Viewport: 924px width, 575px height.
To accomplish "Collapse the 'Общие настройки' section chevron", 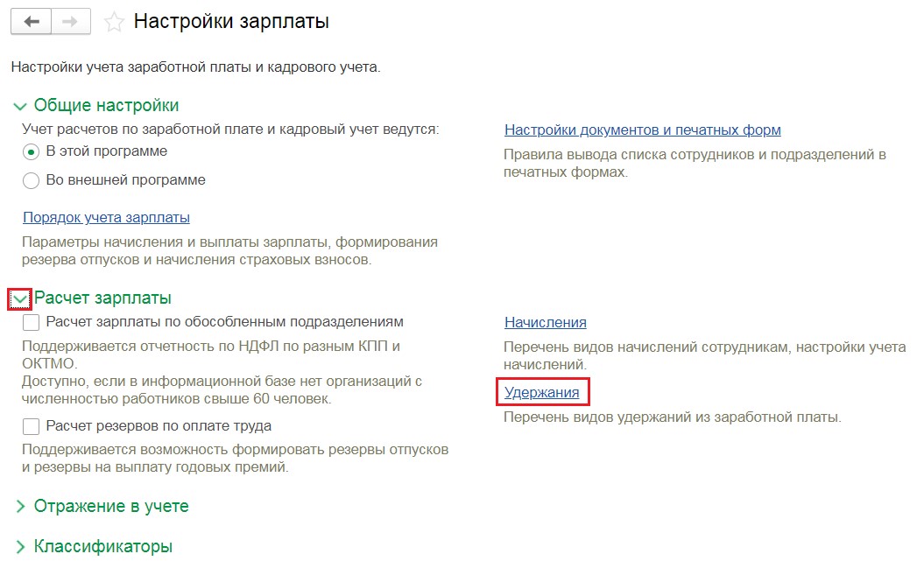I will pos(20,107).
